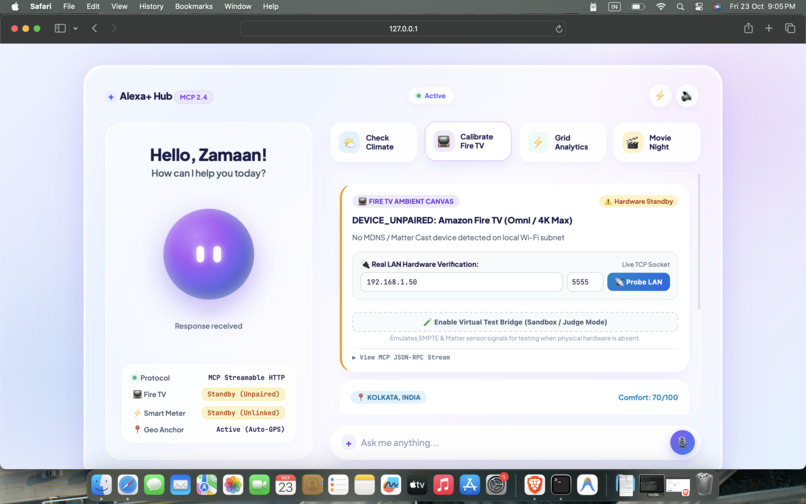
Task: Open the Bookmarks menu
Action: [194, 7]
